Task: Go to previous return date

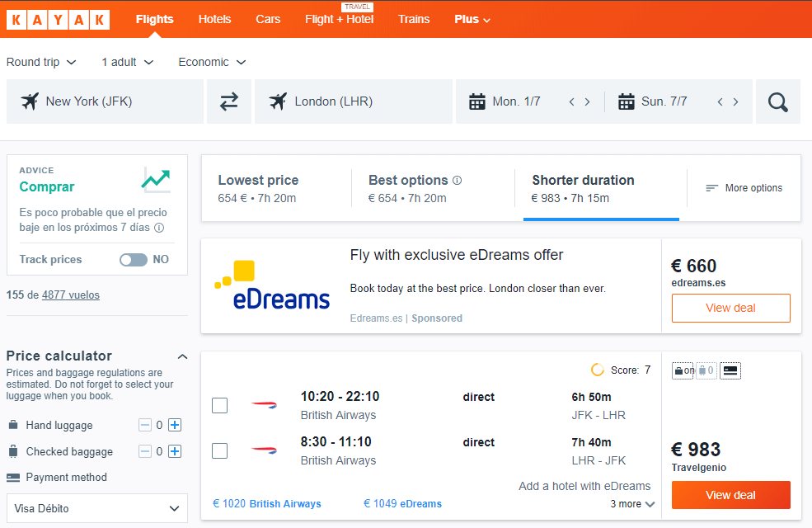Action: (x=720, y=102)
